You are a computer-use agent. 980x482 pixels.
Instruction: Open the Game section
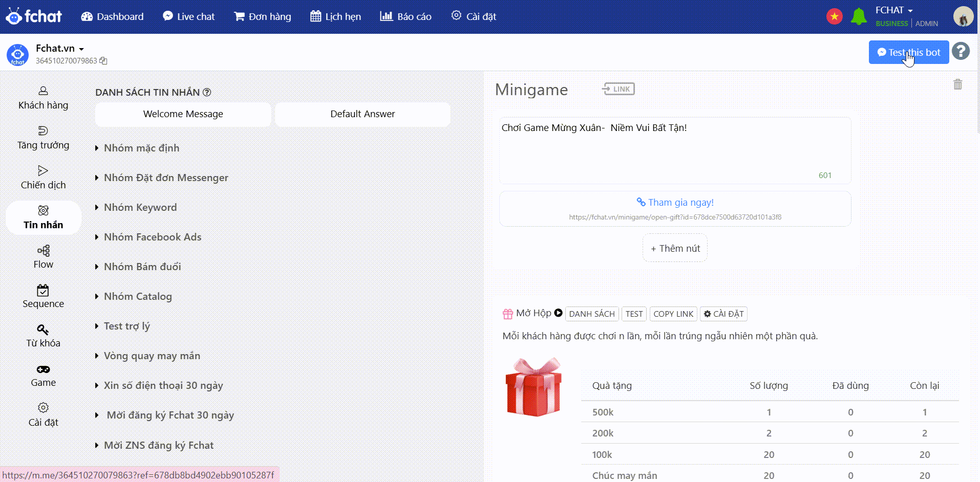pyautogui.click(x=43, y=375)
